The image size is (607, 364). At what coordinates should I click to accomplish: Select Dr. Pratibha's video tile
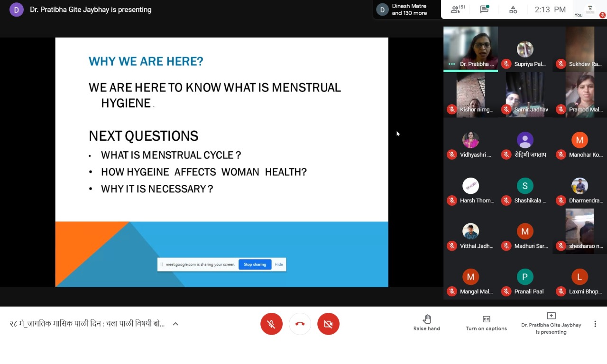click(470, 47)
